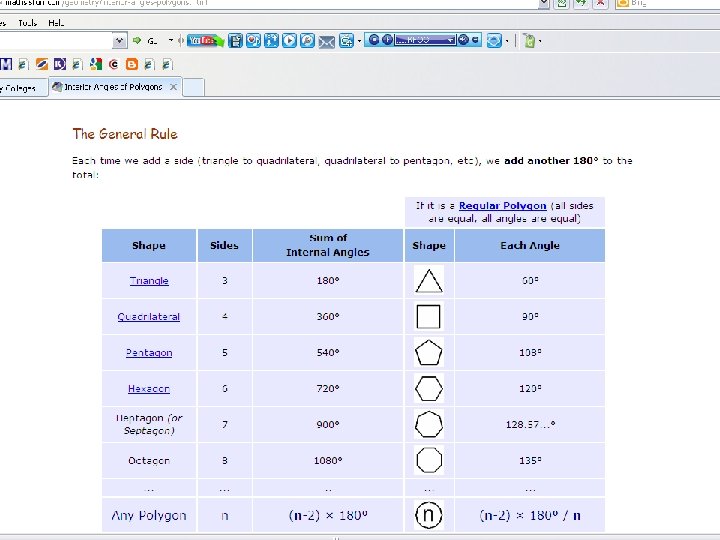The height and width of the screenshot is (540, 720).
Task: Expand arrow beside the green clipboard icon
Action: click(540, 41)
